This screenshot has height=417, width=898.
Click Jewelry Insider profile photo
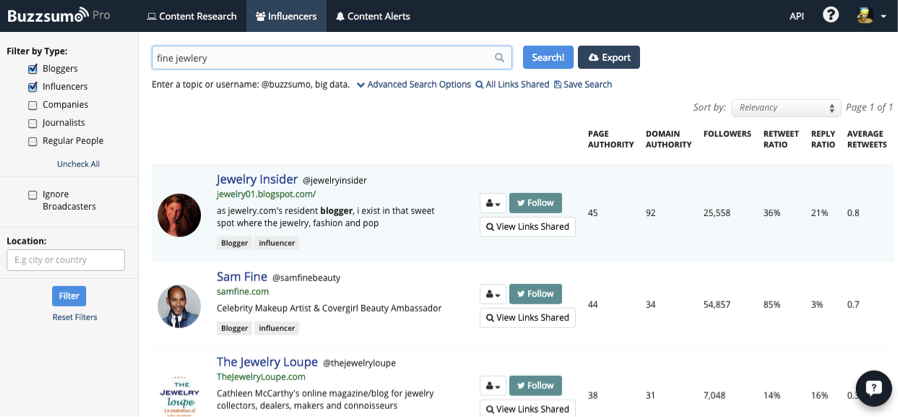[179, 215]
